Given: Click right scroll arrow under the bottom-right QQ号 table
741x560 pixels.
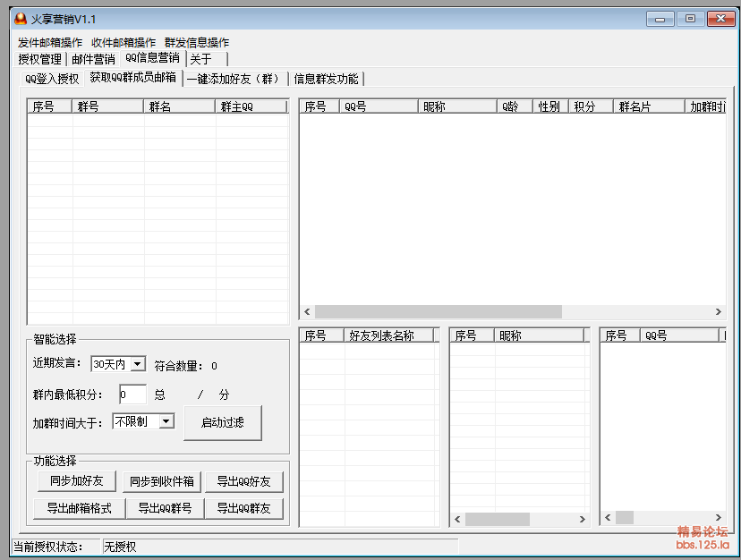Looking at the screenshot, I should point(719,517).
